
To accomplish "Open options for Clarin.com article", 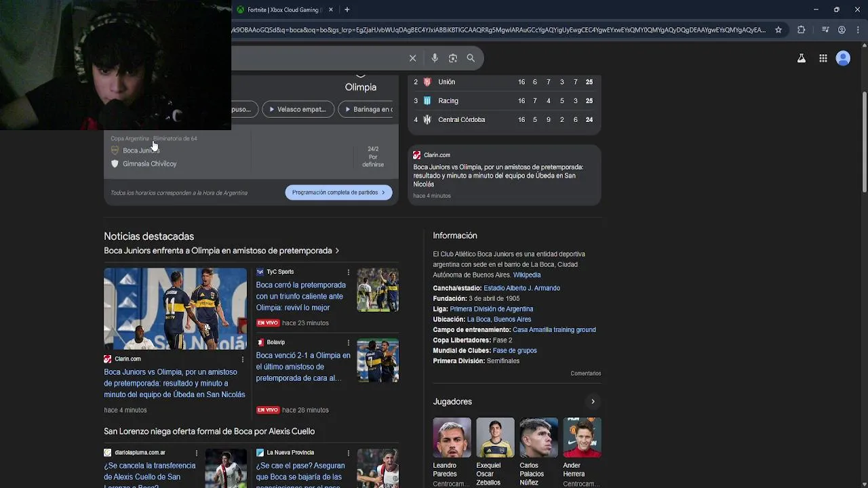I will (242, 359).
